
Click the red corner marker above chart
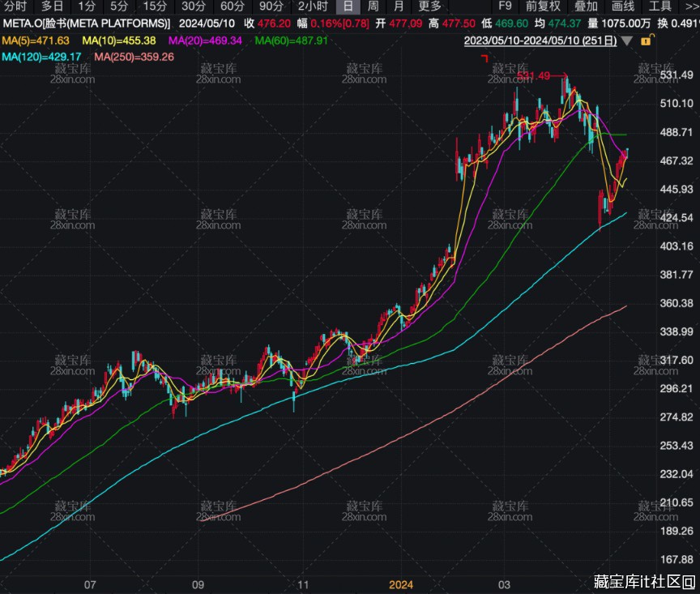(x=484, y=58)
